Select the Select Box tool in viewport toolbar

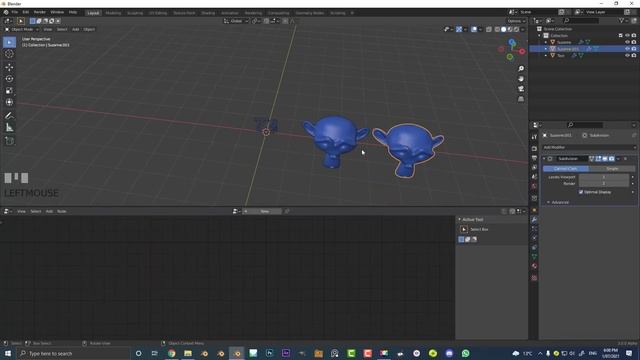coord(9,42)
